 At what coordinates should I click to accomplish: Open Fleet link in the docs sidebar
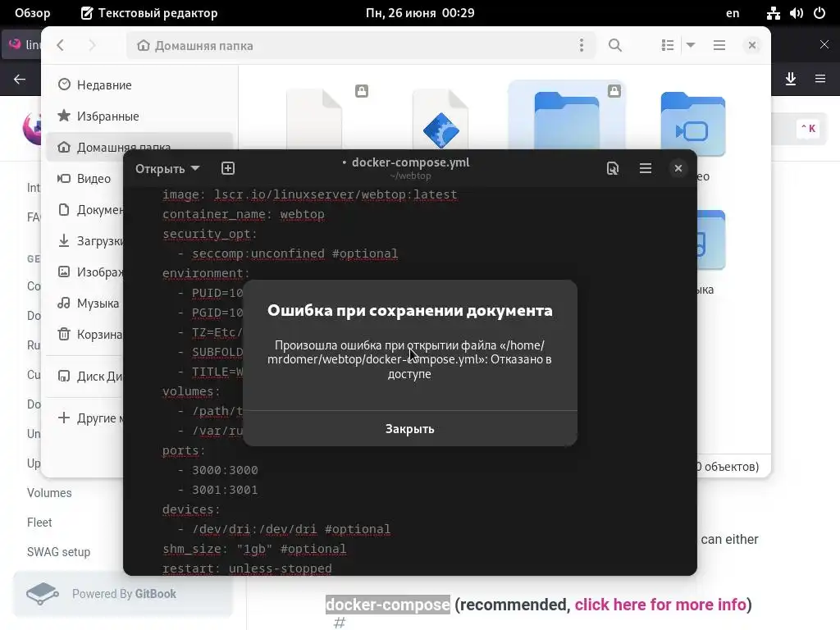(x=39, y=523)
